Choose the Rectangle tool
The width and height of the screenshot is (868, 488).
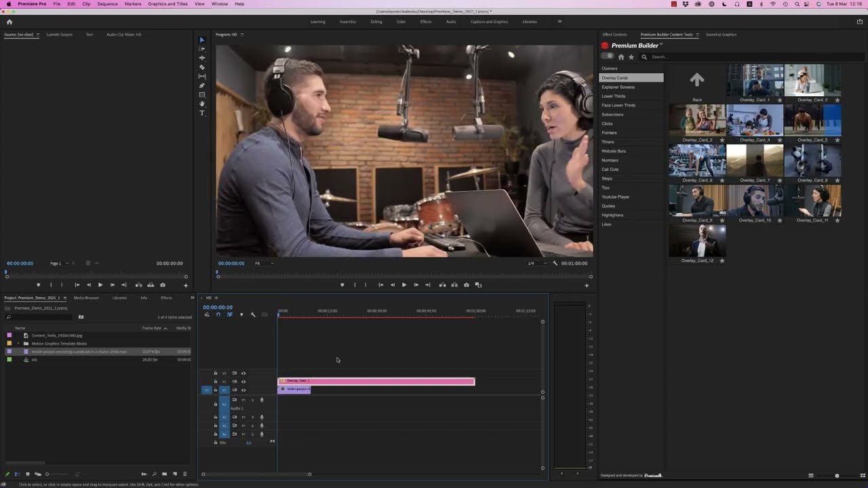click(201, 95)
